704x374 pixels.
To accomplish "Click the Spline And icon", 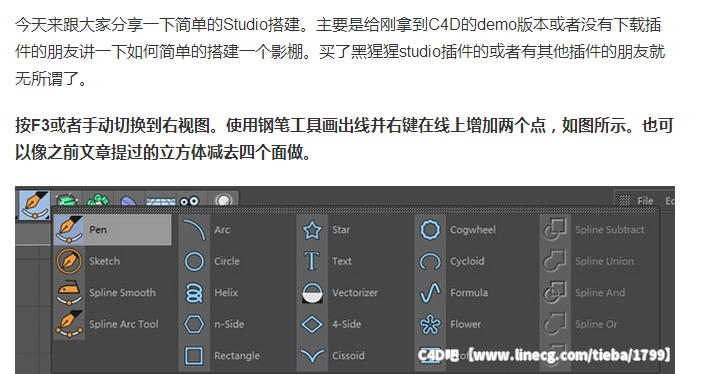I will tap(555, 292).
